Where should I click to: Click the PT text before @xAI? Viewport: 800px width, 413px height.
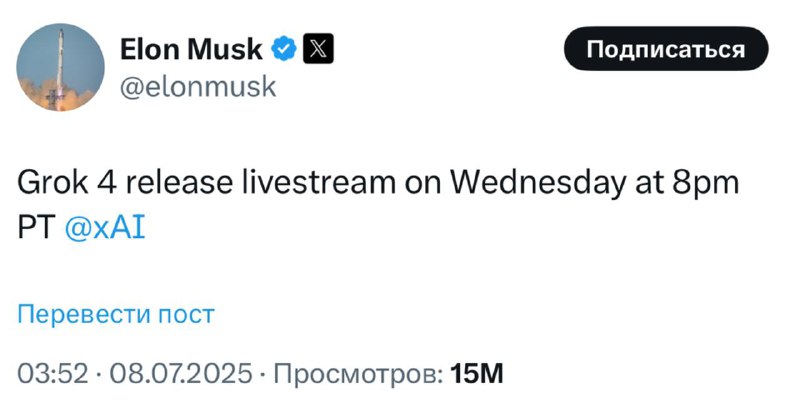coord(36,227)
